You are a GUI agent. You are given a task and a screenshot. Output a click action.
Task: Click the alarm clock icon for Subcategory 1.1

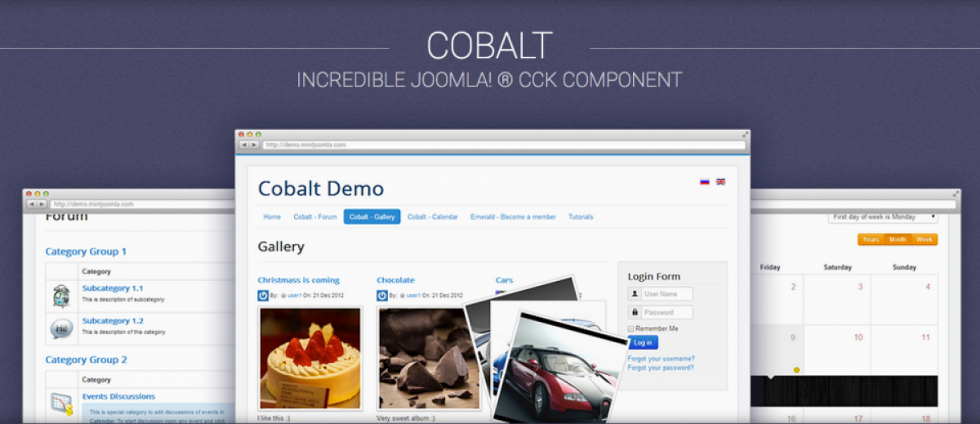coord(61,296)
